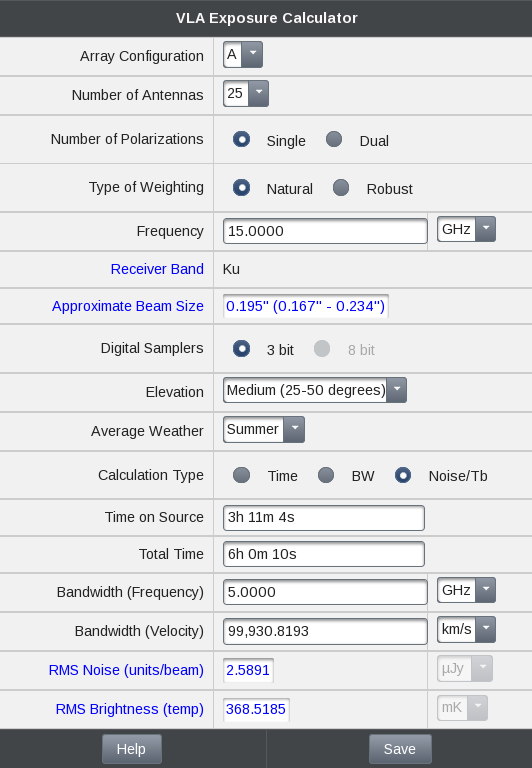Focus the Total Time field
The image size is (532, 768).
[324, 554]
